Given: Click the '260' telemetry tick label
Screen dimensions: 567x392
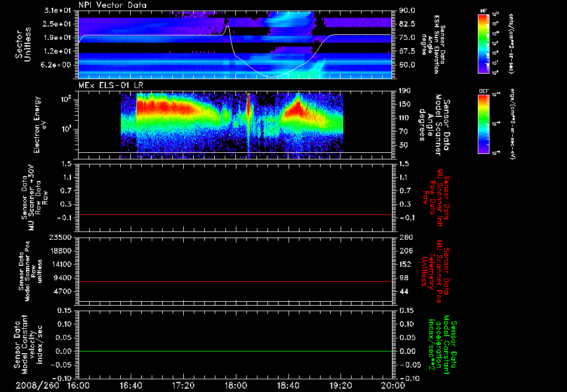Looking at the screenshot, I should pyautogui.click(x=405, y=238).
